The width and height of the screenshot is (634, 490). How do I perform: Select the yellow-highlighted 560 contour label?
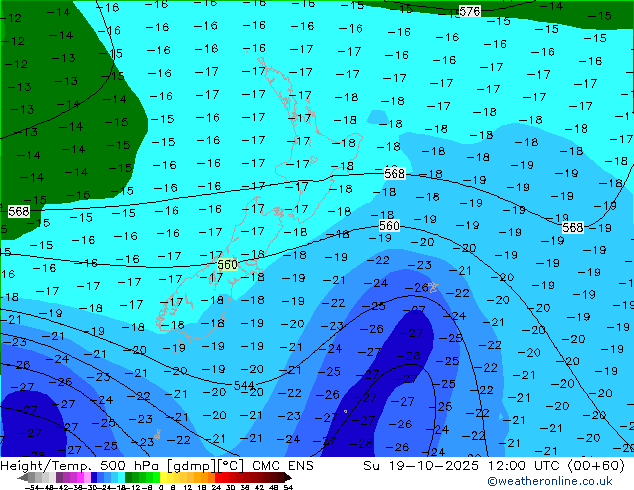(x=228, y=265)
